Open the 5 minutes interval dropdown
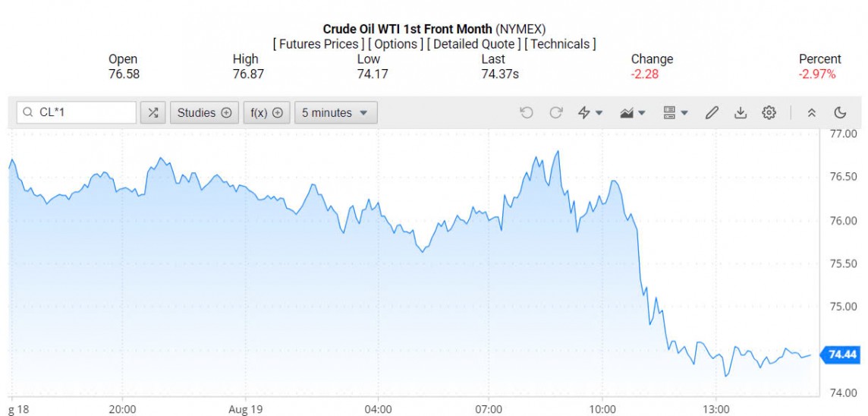Viewport: 868px width, 416px height. 335,113
